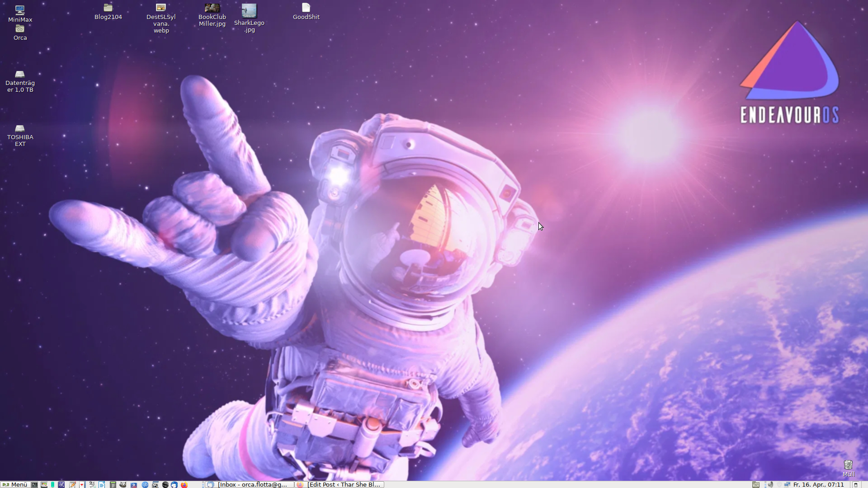This screenshot has height=488, width=868.
Task: Open system monitor launcher icon
Action: point(44,484)
